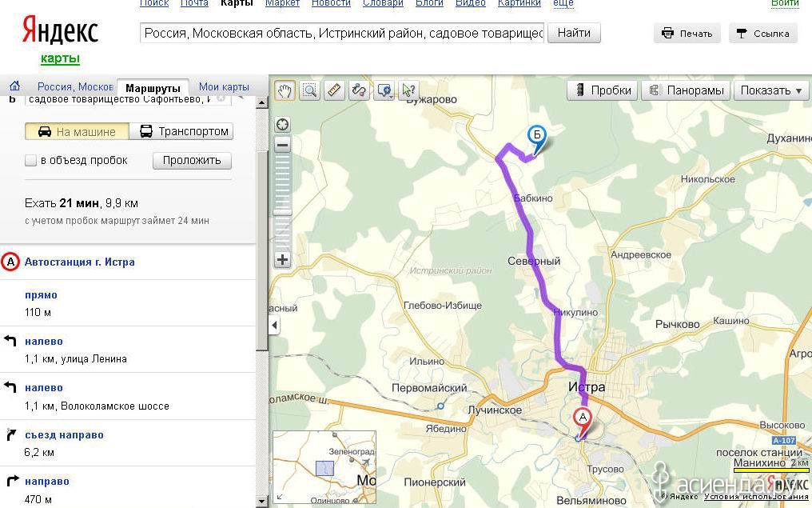
Task: Enable в объезд пробок checkbox
Action: point(30,161)
